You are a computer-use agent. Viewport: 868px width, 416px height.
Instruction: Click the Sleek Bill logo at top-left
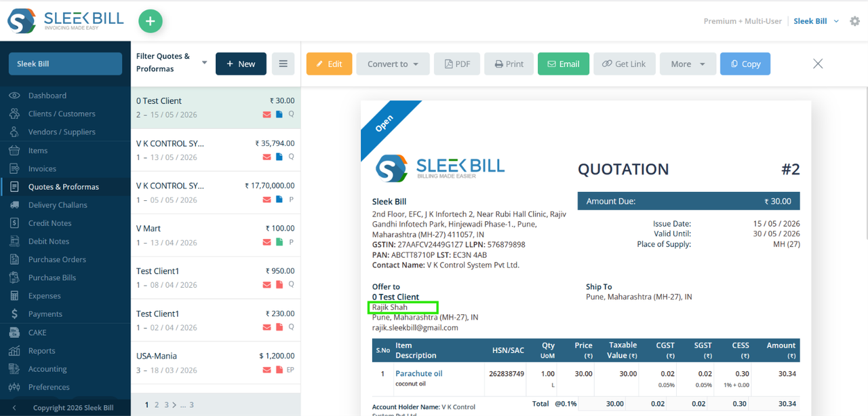66,21
